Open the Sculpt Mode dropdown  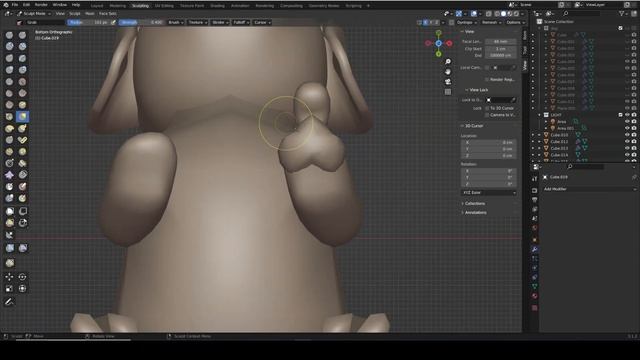click(x=34, y=13)
